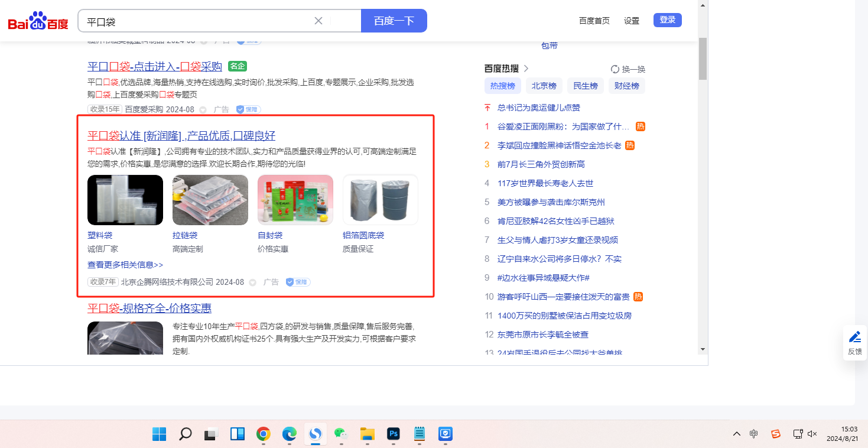Go to 百度首页 link
The height and width of the screenshot is (448, 868).
click(594, 21)
